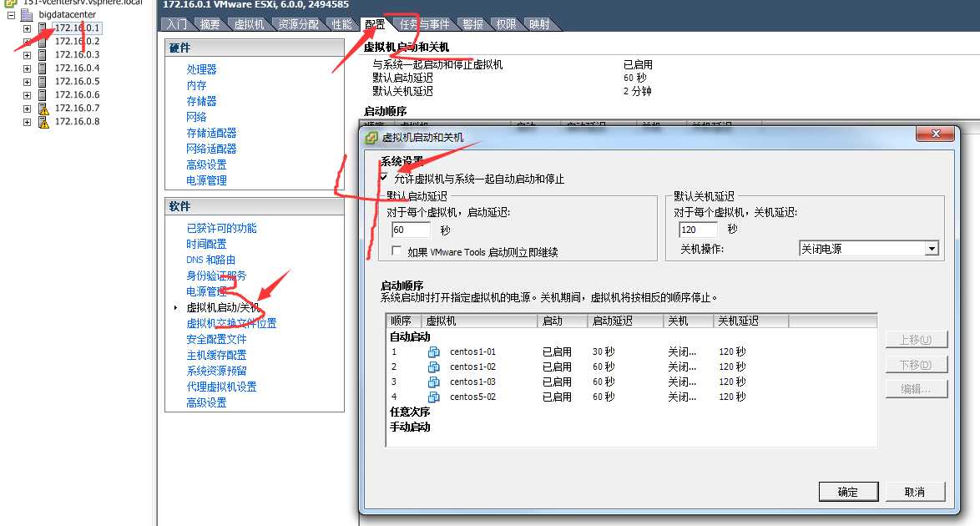The height and width of the screenshot is (526, 980).
Task: Open 主机缓存配置 link
Action: [x=216, y=355]
